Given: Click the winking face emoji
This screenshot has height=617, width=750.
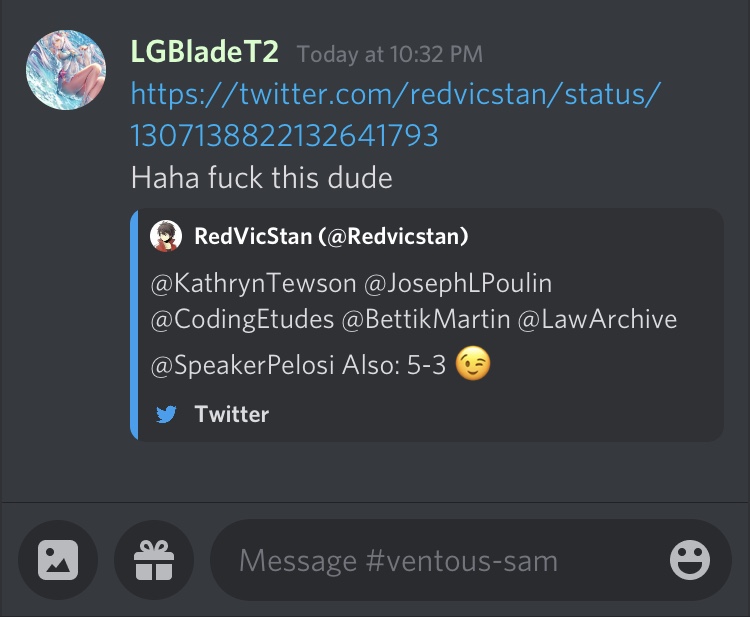Looking at the screenshot, I should click(473, 364).
